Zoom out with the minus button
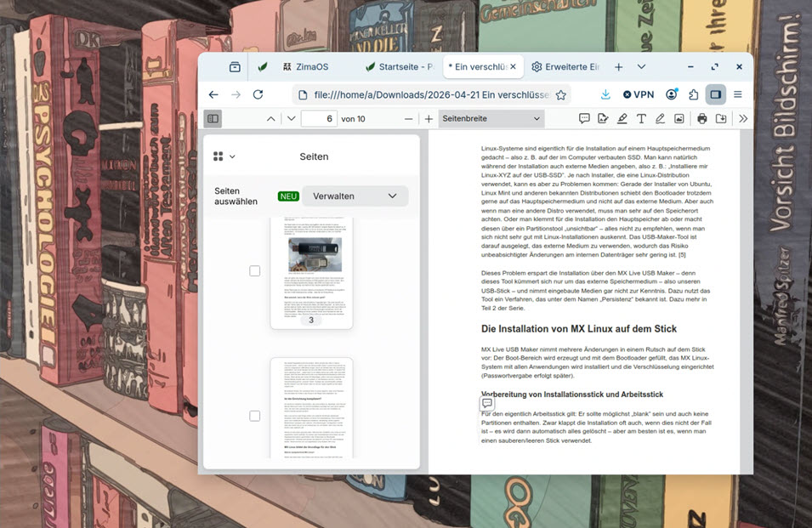The height and width of the screenshot is (528, 812). click(x=409, y=119)
